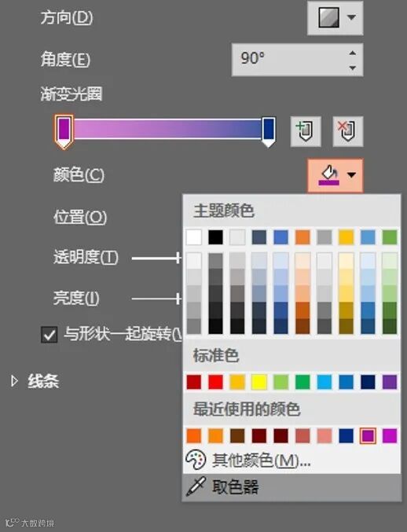Click the remove gradient stop icon
The width and height of the screenshot is (407, 532).
347,131
